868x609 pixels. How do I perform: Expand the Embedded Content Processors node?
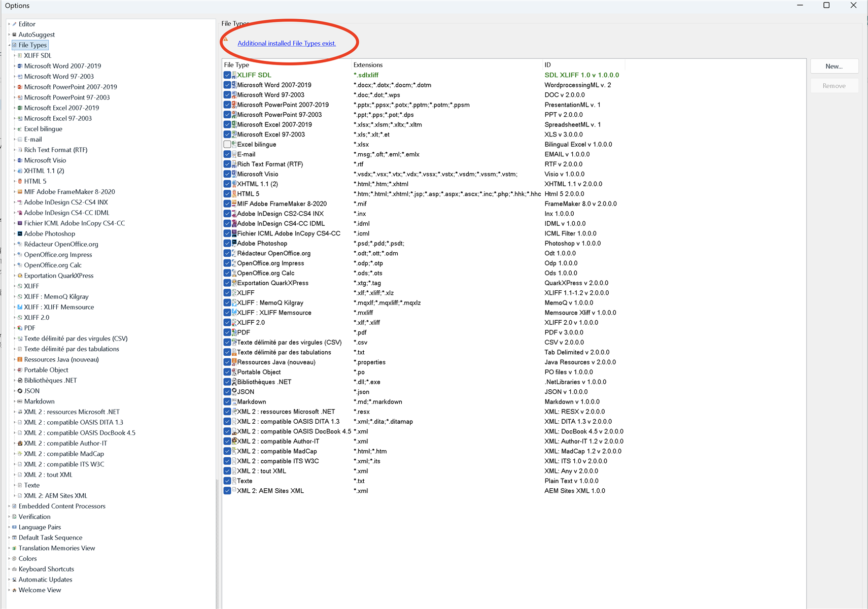point(9,506)
